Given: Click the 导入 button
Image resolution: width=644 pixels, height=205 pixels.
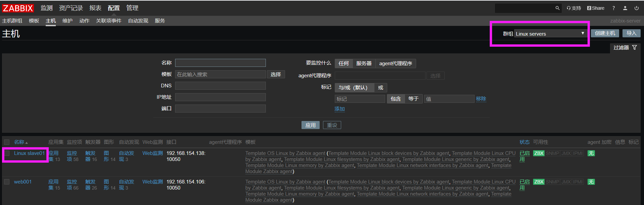Looking at the screenshot, I should click(632, 33).
